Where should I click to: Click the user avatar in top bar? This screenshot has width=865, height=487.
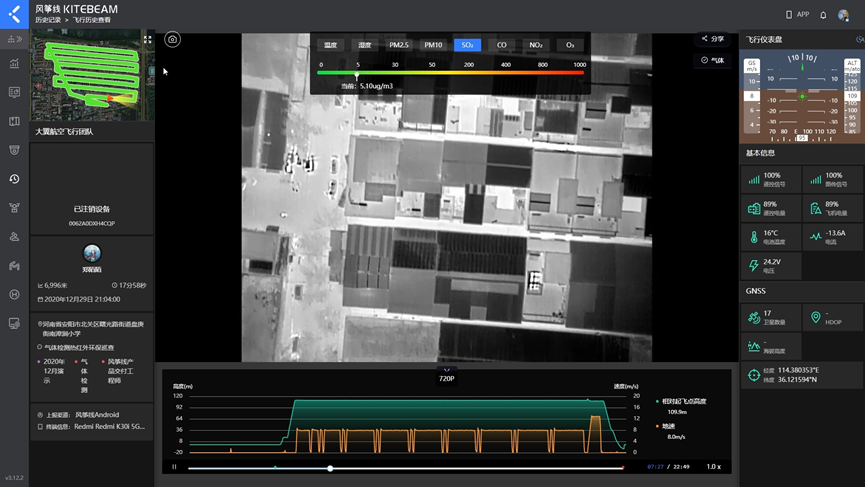coord(844,15)
